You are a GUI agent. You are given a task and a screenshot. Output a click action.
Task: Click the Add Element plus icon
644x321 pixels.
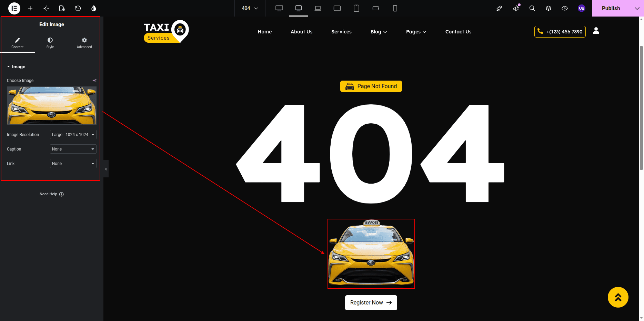click(30, 8)
